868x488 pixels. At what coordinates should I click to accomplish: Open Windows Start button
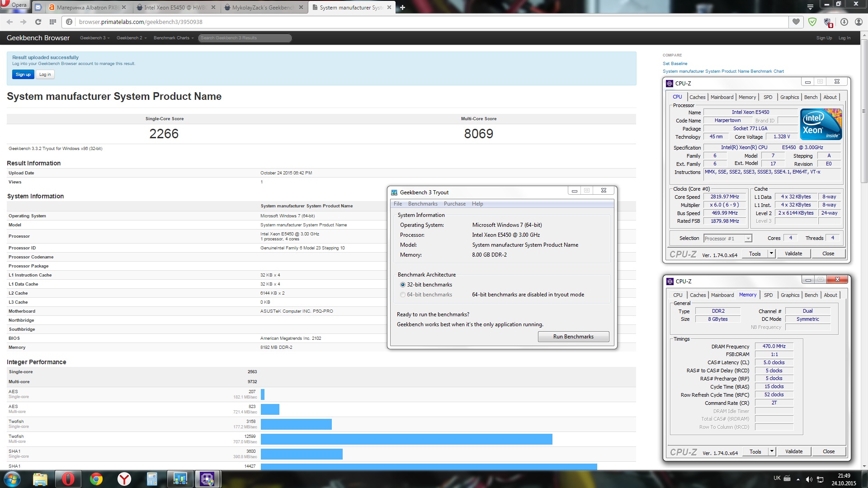[x=12, y=479]
